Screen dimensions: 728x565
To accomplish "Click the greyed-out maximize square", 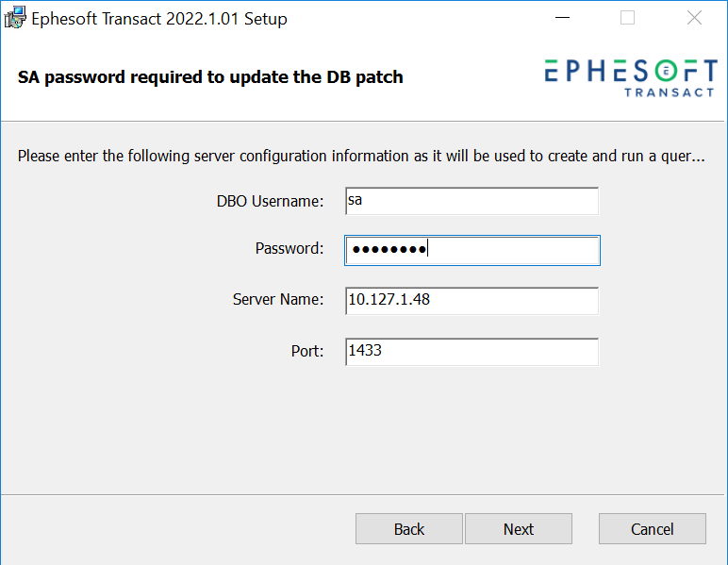I will [627, 18].
